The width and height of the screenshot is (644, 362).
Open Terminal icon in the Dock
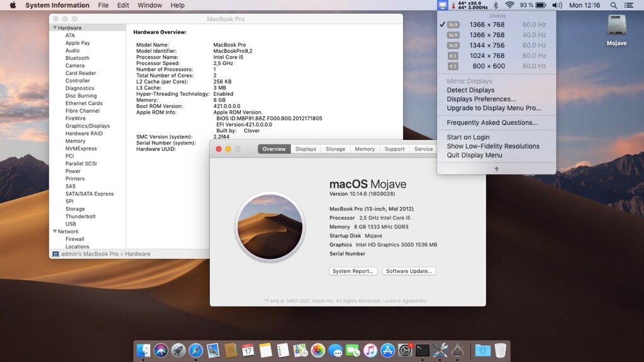pos(422,351)
